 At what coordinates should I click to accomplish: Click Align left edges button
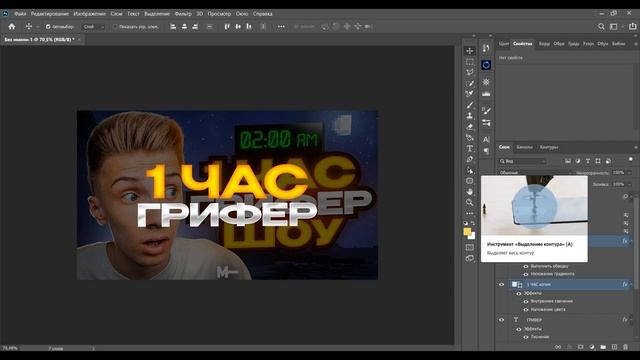coord(173,27)
